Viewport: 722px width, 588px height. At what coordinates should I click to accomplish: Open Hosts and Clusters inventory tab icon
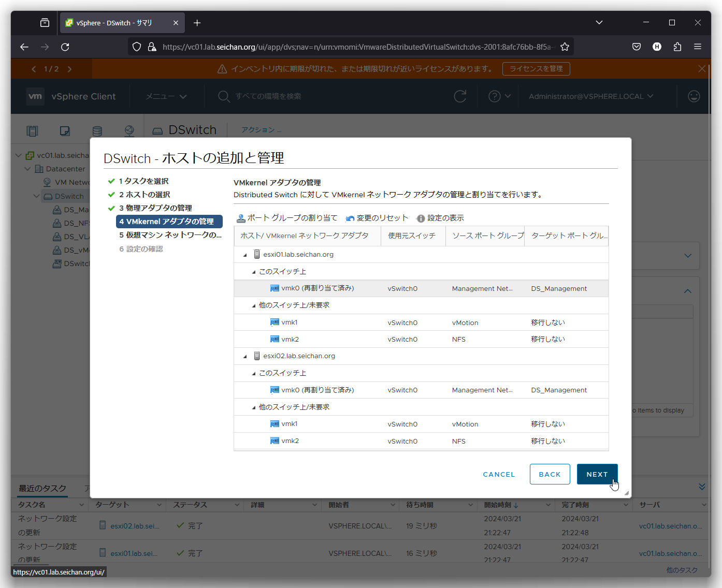coord(32,131)
